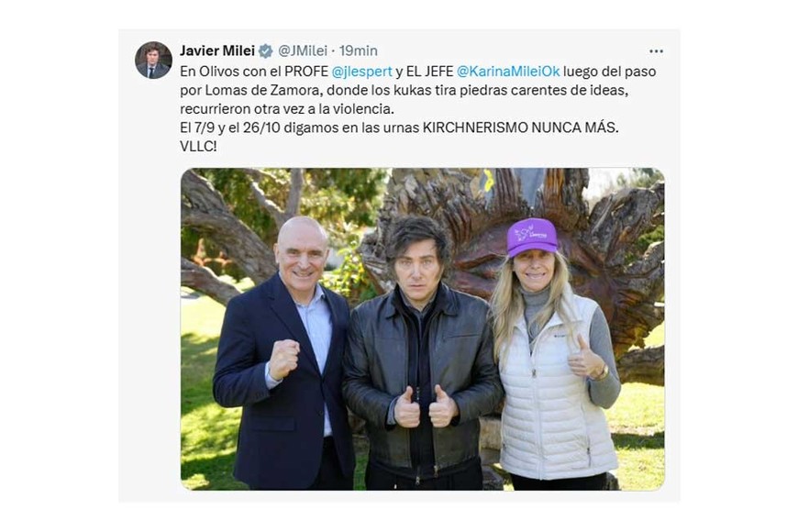Image resolution: width=798 pixels, height=532 pixels.
Task: Click the VLLC! line of the tweet
Action: [x=198, y=147]
